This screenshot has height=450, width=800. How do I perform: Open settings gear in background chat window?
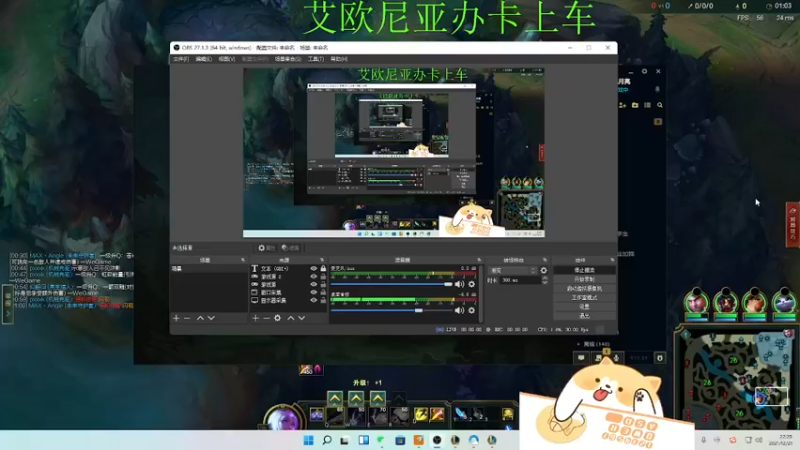coord(644,71)
